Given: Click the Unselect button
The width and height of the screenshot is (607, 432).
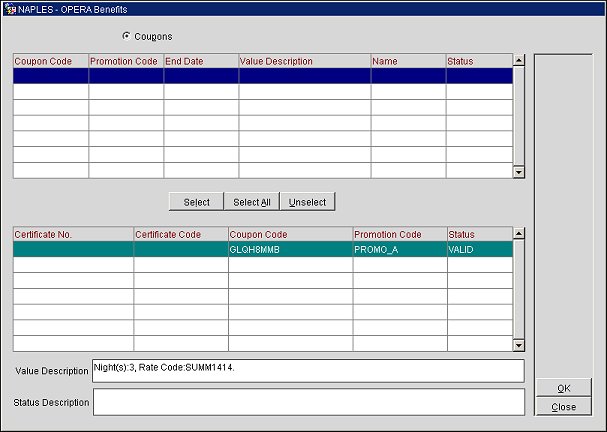Looking at the screenshot, I should (307, 202).
